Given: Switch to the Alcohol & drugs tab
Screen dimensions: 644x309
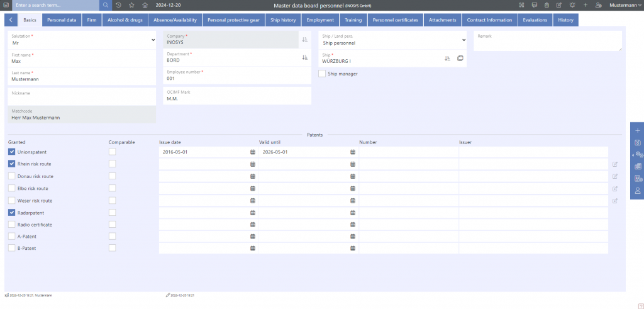Looking at the screenshot, I should pos(125,20).
